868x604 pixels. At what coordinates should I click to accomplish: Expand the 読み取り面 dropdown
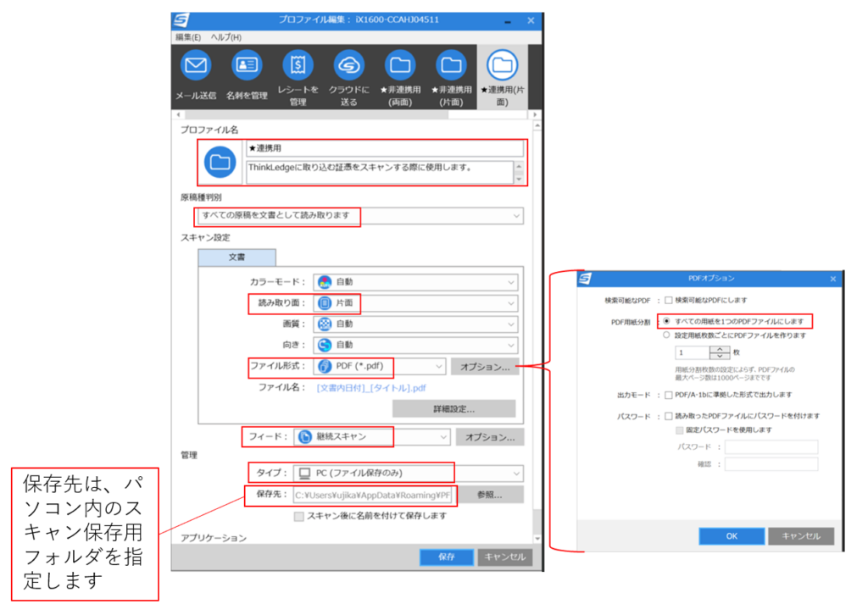[x=415, y=303]
